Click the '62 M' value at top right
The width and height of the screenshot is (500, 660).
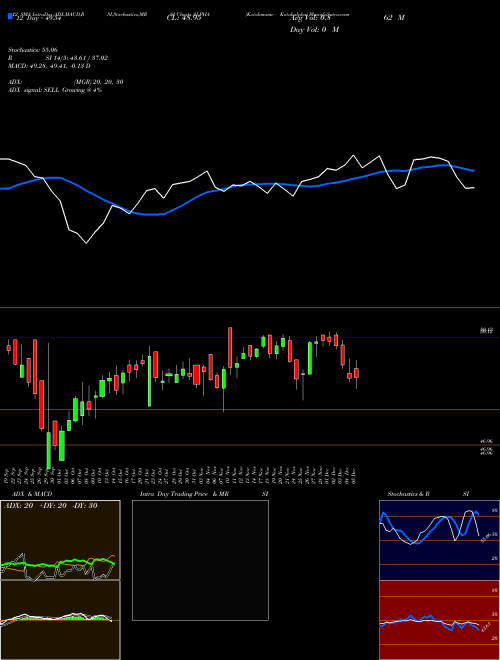[394, 18]
